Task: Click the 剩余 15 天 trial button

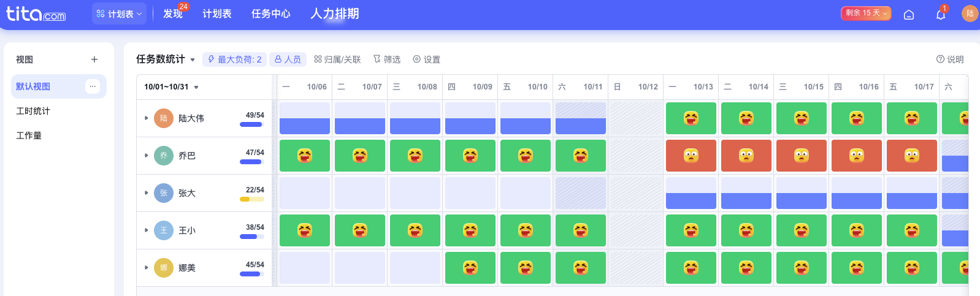Action: [x=866, y=13]
